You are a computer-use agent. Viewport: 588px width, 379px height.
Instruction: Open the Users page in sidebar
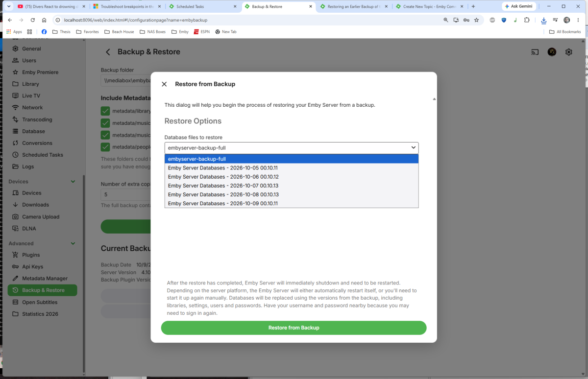42,60
